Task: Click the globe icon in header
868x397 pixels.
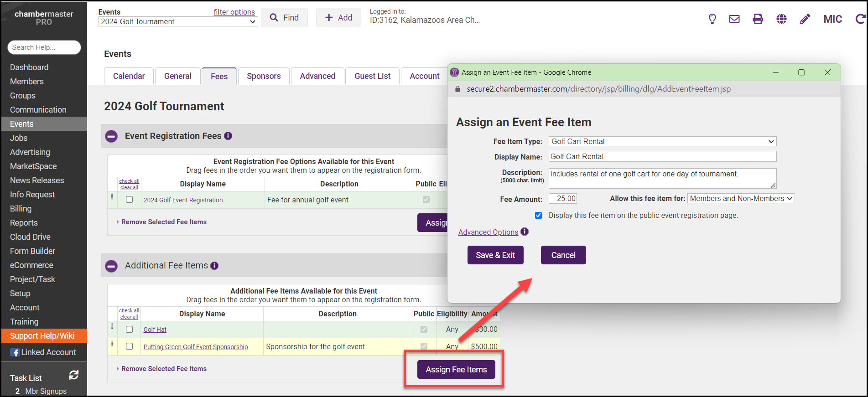Action: tap(781, 19)
